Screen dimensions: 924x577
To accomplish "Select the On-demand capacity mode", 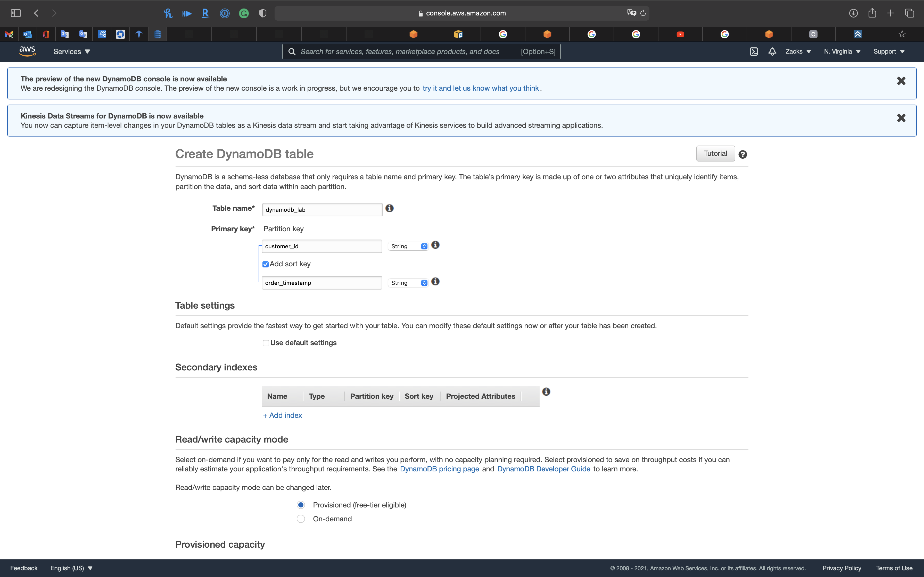I will (301, 519).
